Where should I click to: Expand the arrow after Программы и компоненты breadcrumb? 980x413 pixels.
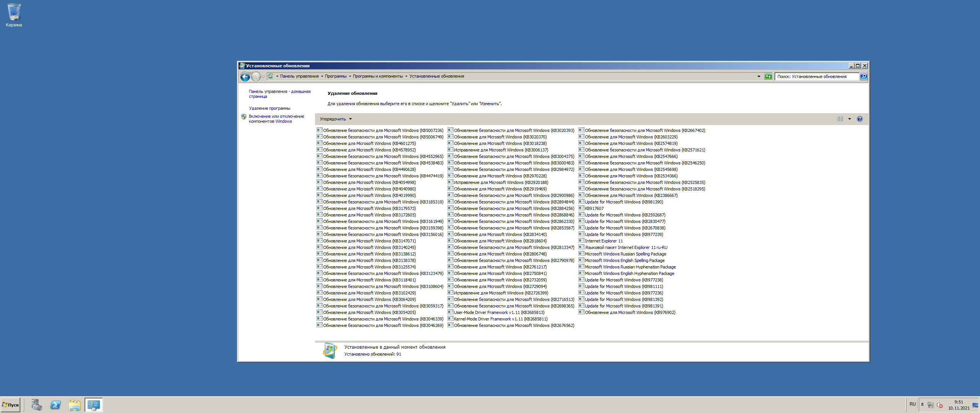coord(406,76)
